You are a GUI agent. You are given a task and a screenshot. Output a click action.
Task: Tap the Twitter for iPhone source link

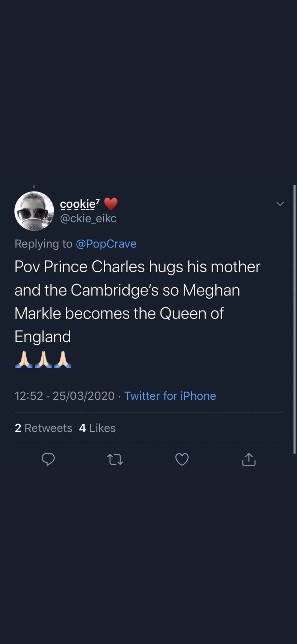pyautogui.click(x=170, y=396)
